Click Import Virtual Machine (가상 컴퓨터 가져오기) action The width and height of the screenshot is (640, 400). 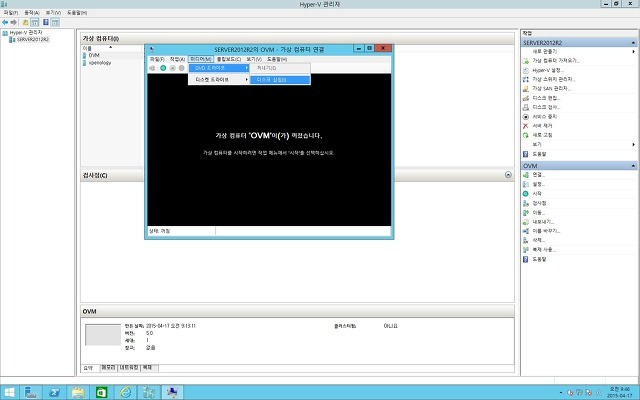(556, 61)
